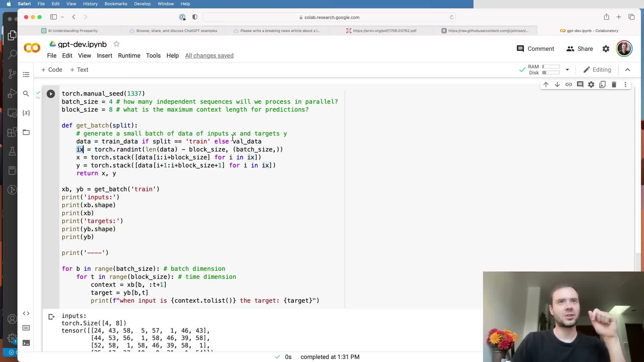
Task: Delete the cell with trash icon
Action: point(614,84)
